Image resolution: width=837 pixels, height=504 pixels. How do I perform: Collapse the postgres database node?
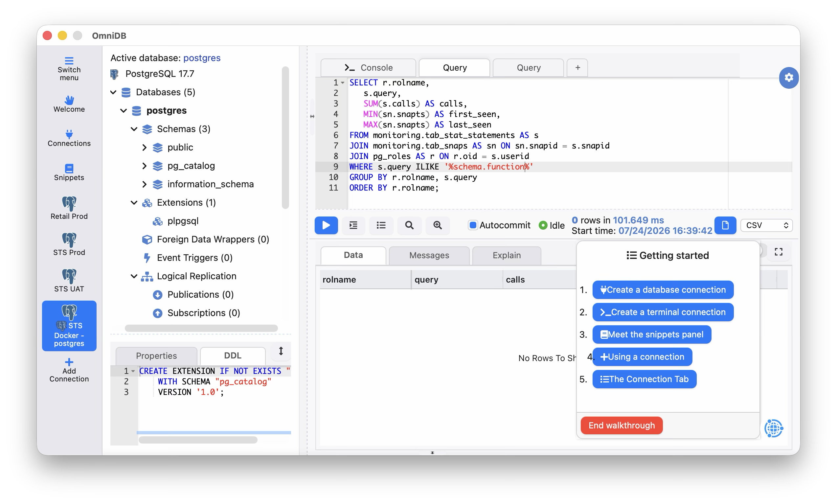pyautogui.click(x=124, y=110)
